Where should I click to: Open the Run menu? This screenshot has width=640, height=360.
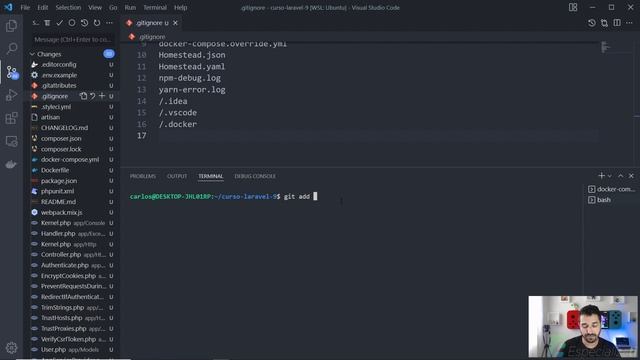click(x=130, y=7)
